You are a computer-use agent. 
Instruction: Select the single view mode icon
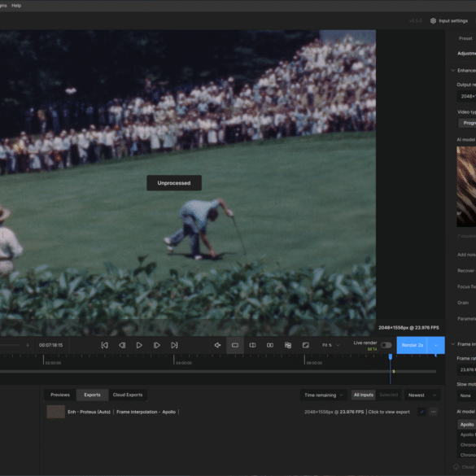tap(235, 345)
